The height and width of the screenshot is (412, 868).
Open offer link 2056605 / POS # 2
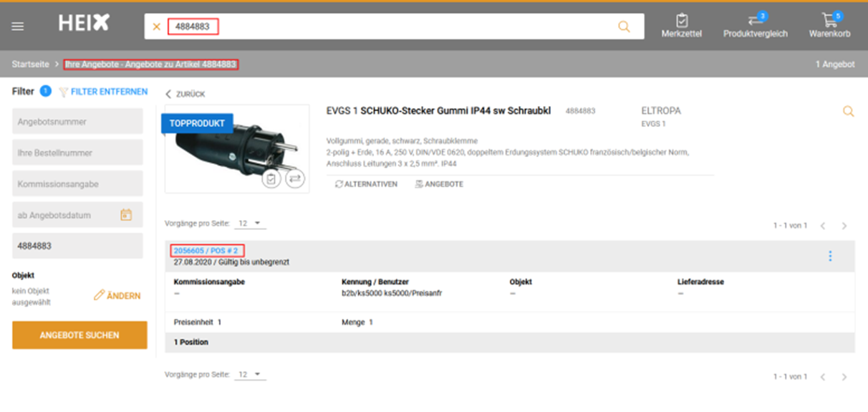click(x=206, y=251)
